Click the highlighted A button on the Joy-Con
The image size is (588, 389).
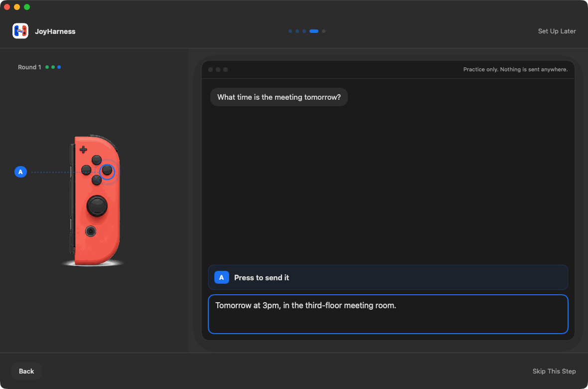pos(107,171)
